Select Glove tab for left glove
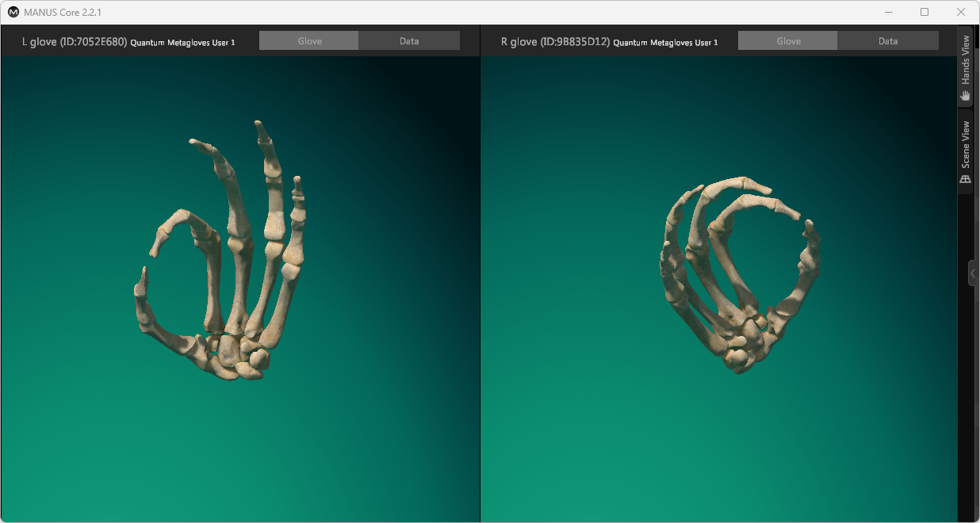This screenshot has width=980, height=523. click(x=309, y=41)
